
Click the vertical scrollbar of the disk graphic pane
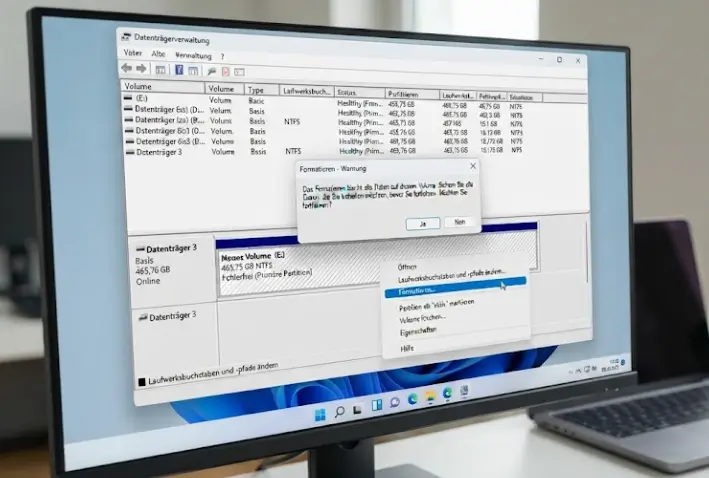[587, 252]
